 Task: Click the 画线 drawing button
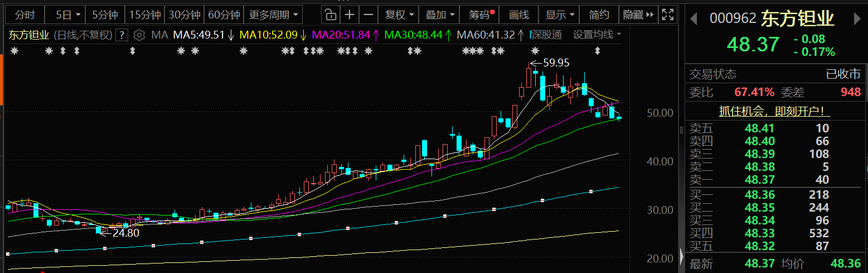pos(518,15)
